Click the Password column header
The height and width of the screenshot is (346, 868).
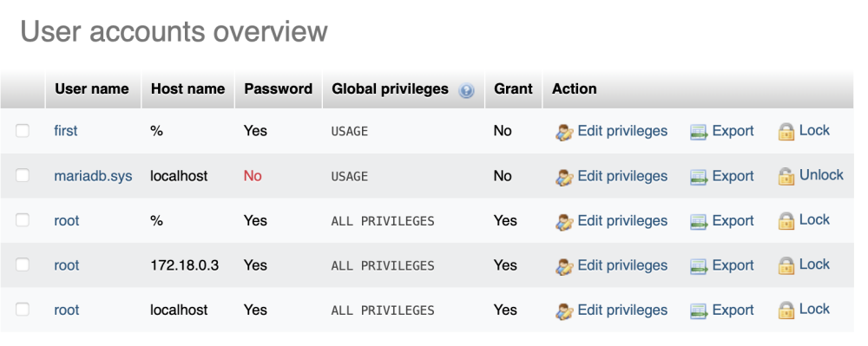tap(279, 89)
